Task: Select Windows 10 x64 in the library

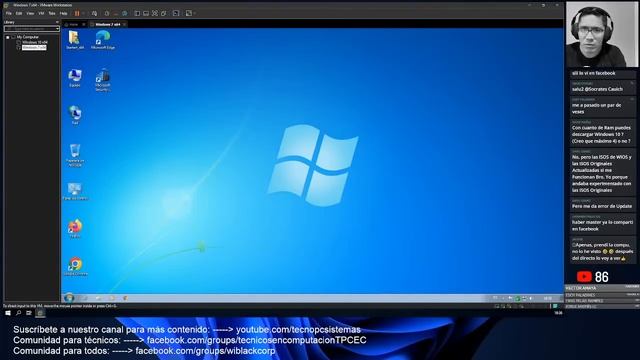Action: click(x=35, y=42)
